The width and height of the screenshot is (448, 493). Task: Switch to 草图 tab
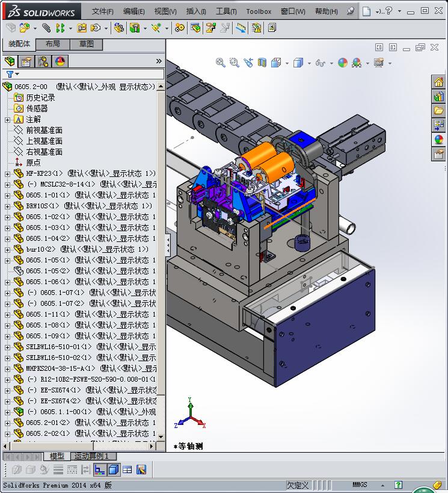point(87,44)
